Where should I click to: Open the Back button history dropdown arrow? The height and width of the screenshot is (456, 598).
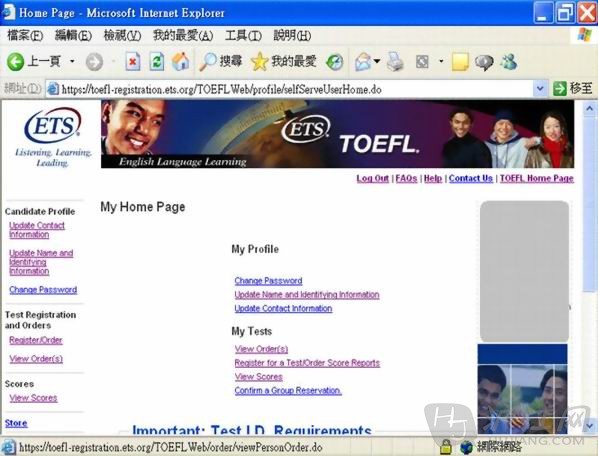tap(72, 61)
